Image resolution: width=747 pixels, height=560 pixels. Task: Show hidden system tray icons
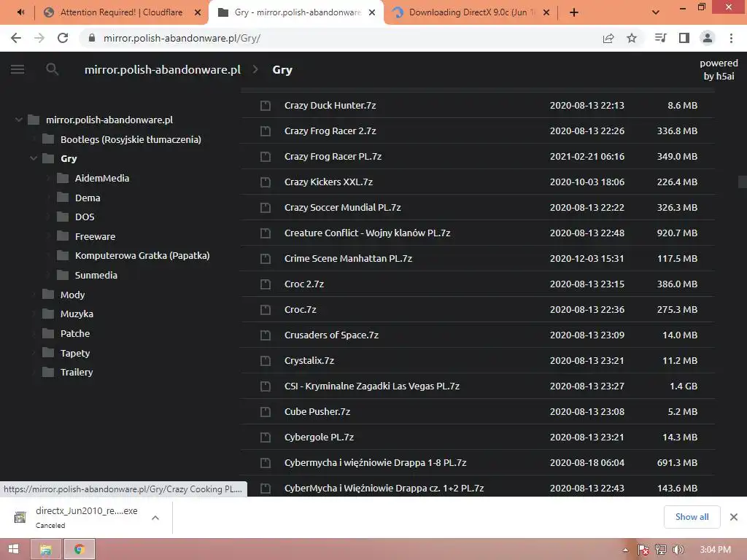[625, 550]
